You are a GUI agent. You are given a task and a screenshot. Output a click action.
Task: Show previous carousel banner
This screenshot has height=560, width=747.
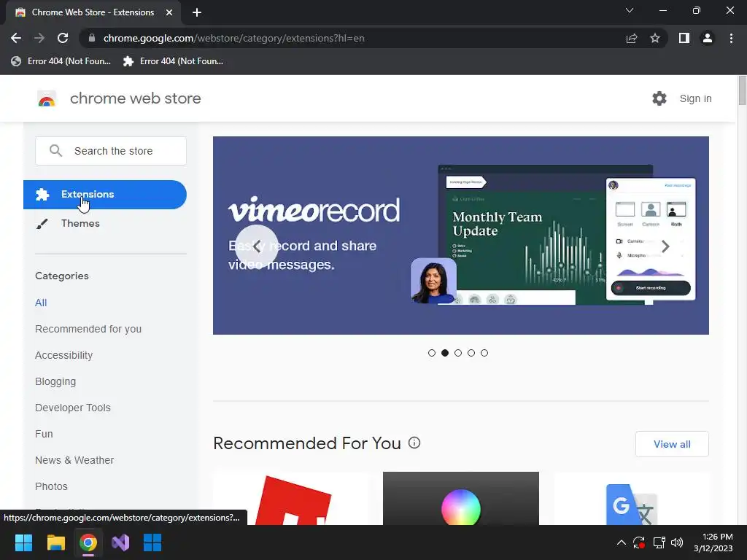tap(257, 246)
